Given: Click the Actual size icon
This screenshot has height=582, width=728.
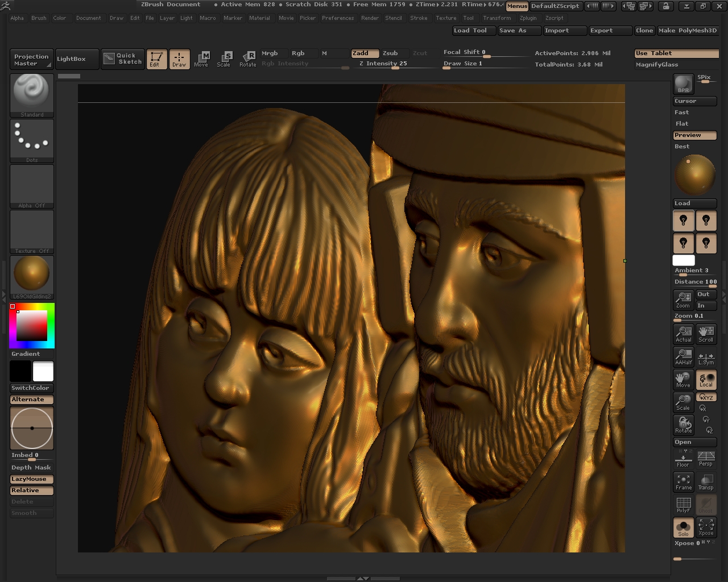Looking at the screenshot, I should click(683, 334).
